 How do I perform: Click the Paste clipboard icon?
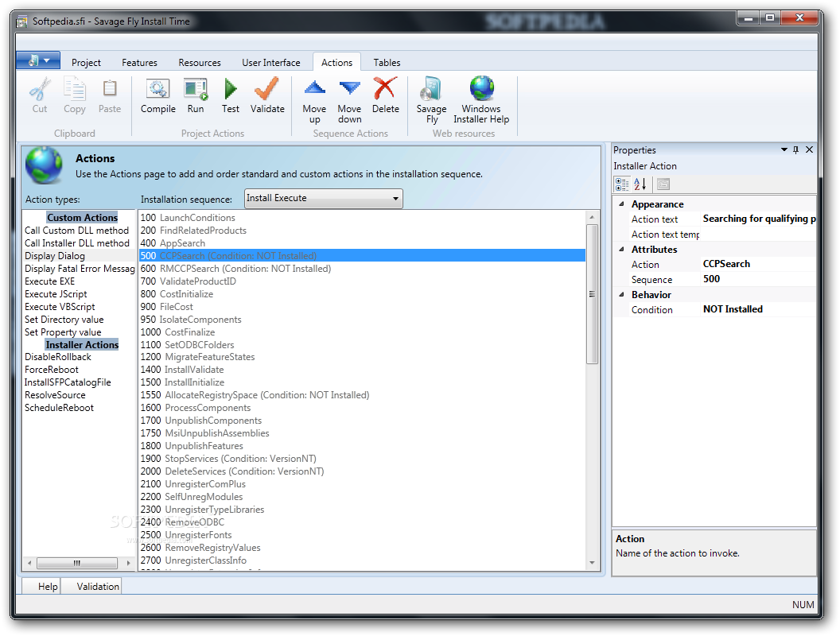point(109,88)
